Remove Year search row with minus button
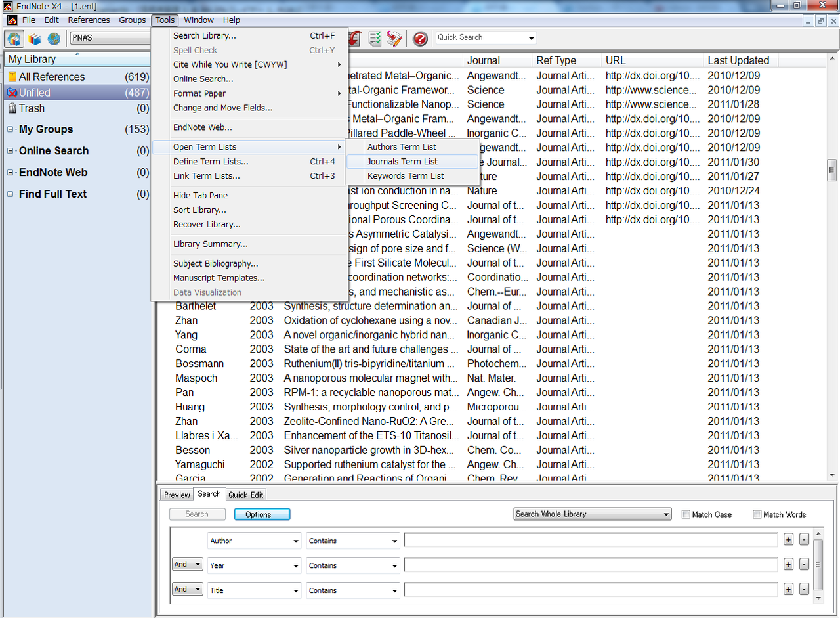Screen dimensions: 840x618 (804, 565)
